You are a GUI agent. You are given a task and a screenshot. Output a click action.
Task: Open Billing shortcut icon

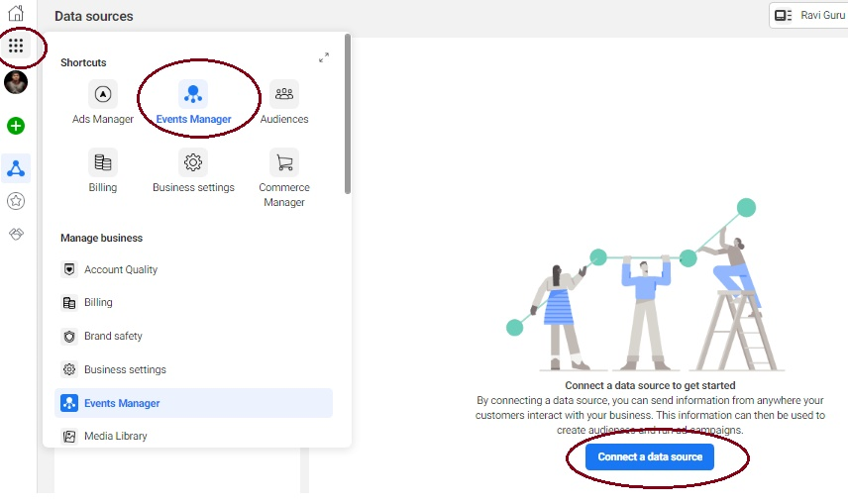[103, 162]
